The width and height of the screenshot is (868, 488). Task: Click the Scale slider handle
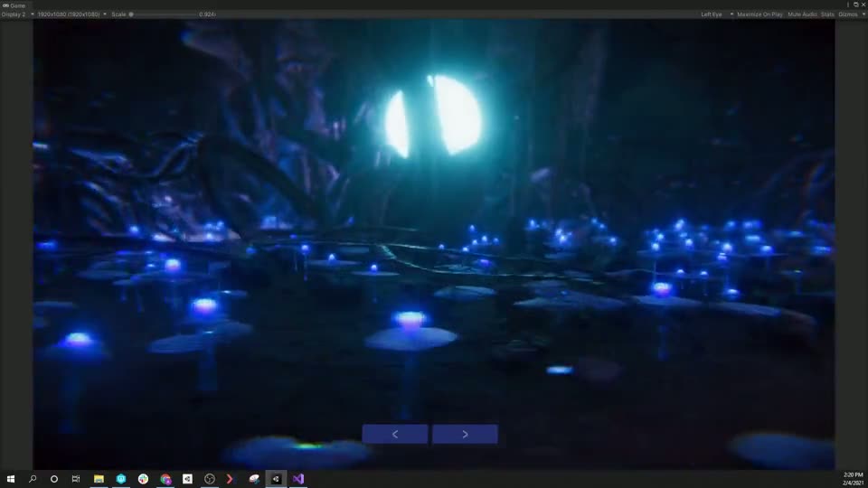131,14
